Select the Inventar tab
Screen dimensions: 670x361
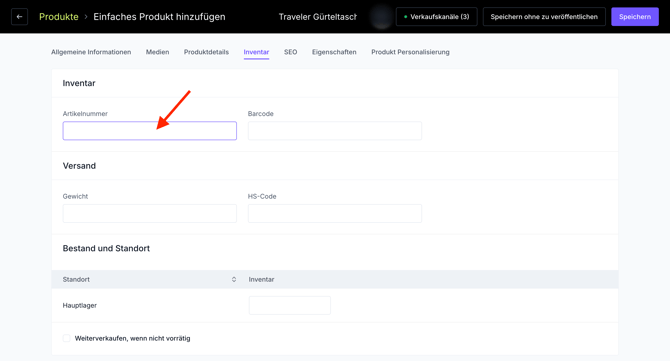coord(256,52)
